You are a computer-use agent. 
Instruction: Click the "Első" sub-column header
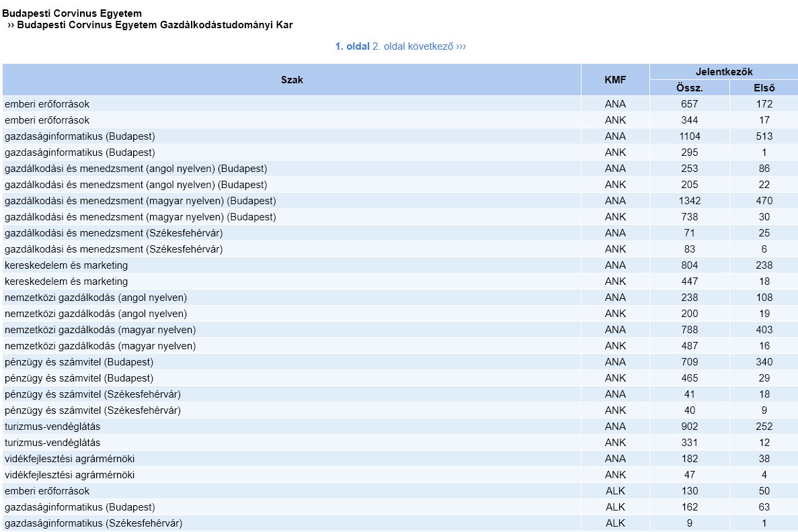(764, 87)
